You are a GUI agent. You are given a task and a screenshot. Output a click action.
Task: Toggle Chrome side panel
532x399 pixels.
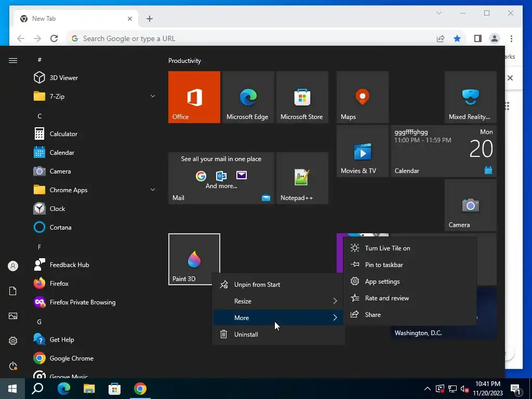478,38
